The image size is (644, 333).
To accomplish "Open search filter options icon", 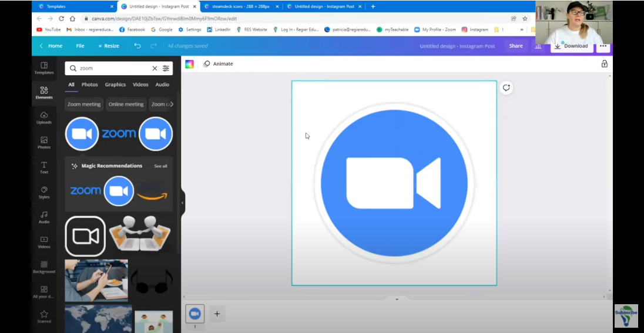I will tap(166, 69).
